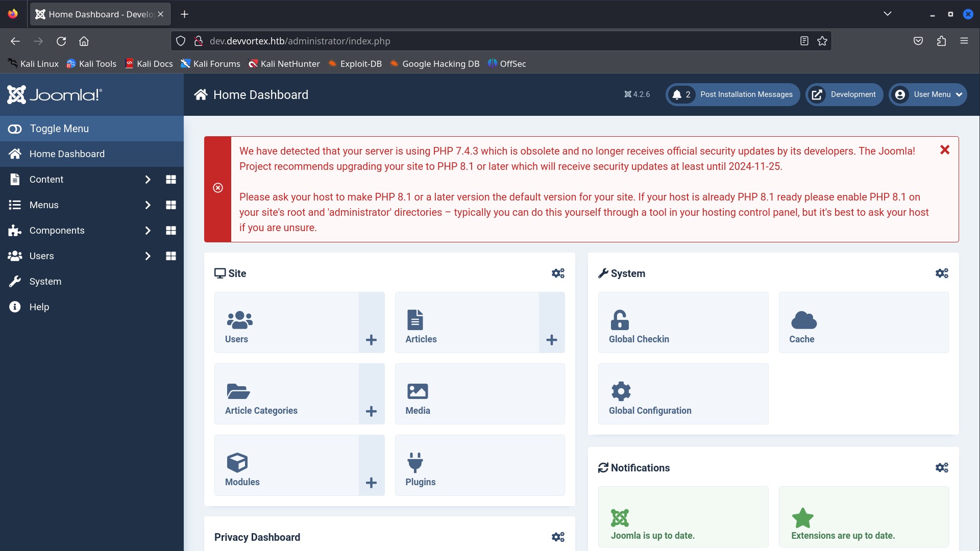Click plus icon to add new Module
This screenshot has height=551, width=980.
(x=371, y=483)
